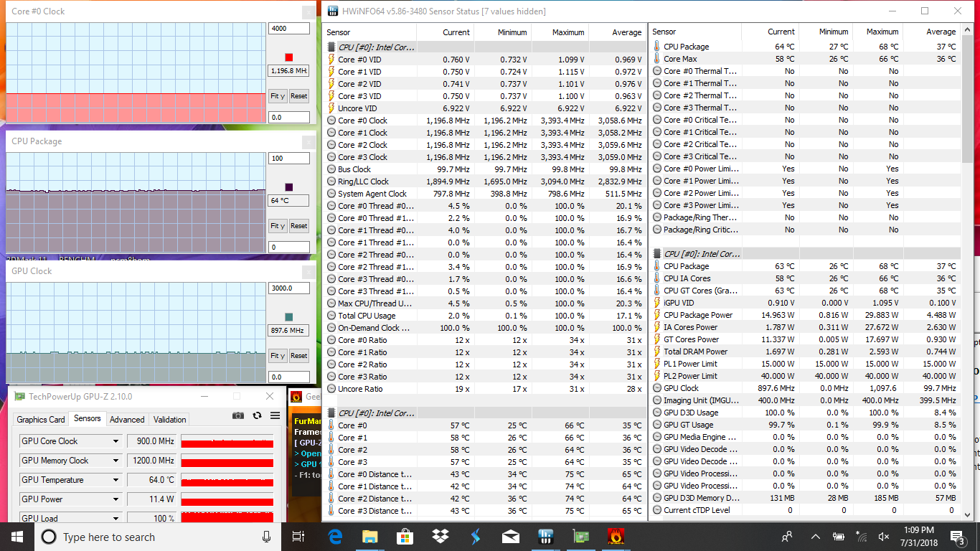This screenshot has width=980, height=551.
Task: Click Fit y in the GPU Clock graph
Action: click(278, 356)
